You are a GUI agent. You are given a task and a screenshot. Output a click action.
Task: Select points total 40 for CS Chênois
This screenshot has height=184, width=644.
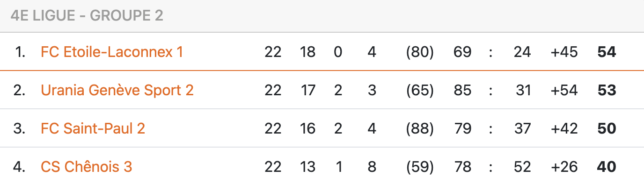[x=607, y=167]
